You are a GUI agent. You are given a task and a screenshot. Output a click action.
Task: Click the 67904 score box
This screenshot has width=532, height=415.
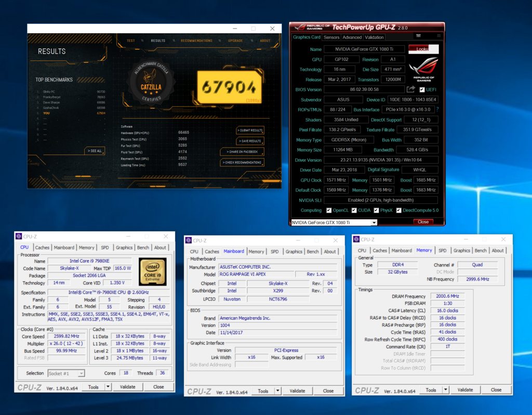229,87
